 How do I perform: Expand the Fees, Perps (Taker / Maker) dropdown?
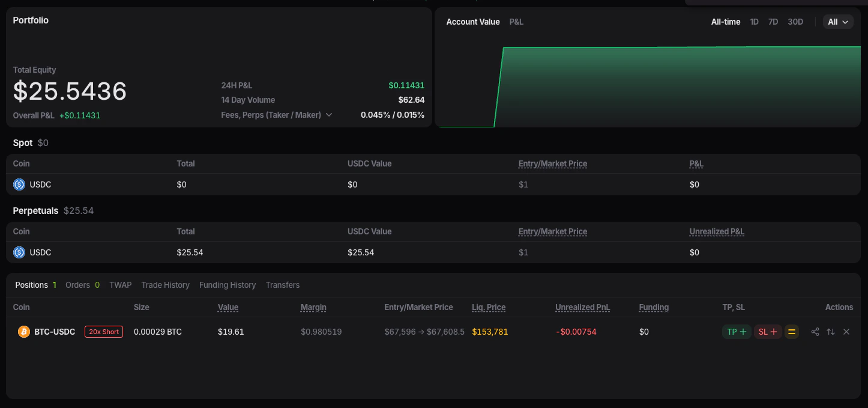point(277,115)
